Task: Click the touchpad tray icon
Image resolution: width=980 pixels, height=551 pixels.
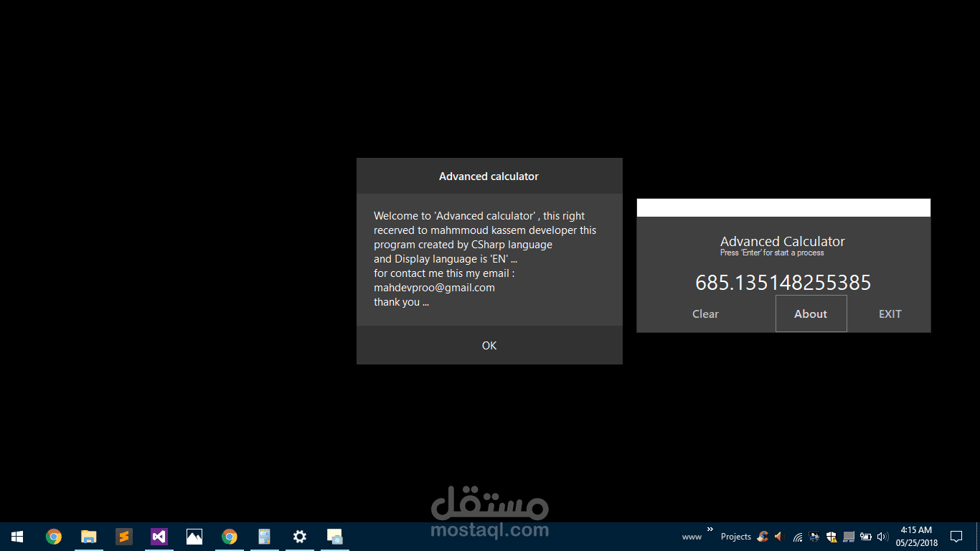Action: pyautogui.click(x=849, y=537)
